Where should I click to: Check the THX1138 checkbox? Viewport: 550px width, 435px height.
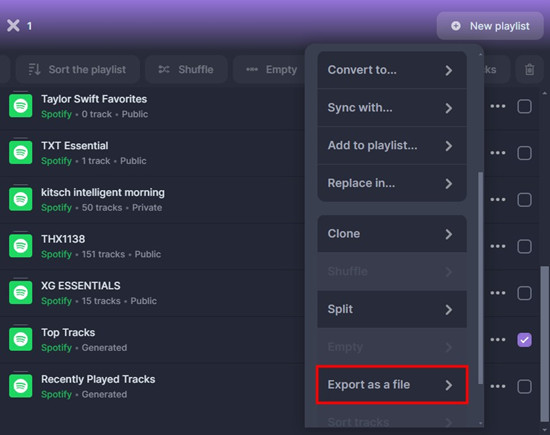coord(524,246)
